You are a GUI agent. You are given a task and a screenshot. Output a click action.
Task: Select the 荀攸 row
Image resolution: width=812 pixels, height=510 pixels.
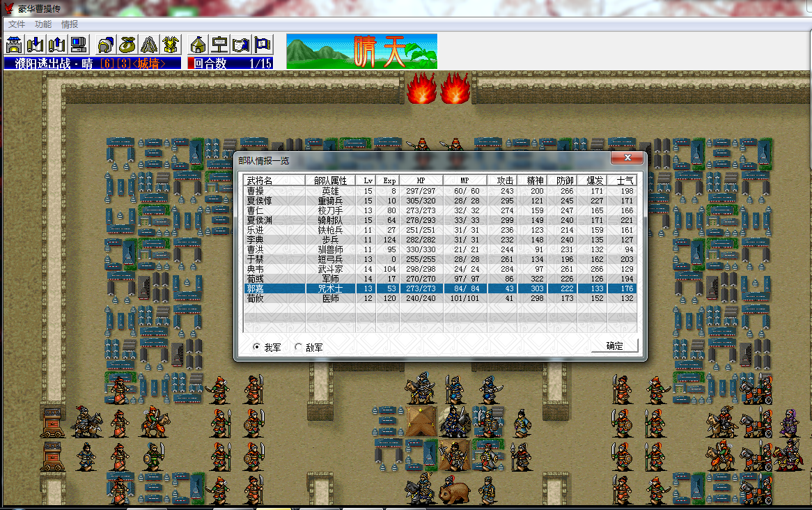(x=440, y=298)
